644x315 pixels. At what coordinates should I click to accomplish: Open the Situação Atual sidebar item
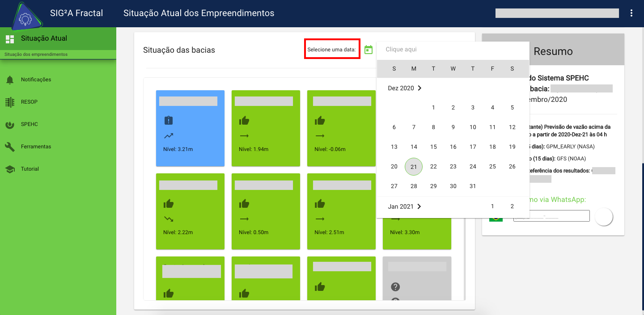58,38
